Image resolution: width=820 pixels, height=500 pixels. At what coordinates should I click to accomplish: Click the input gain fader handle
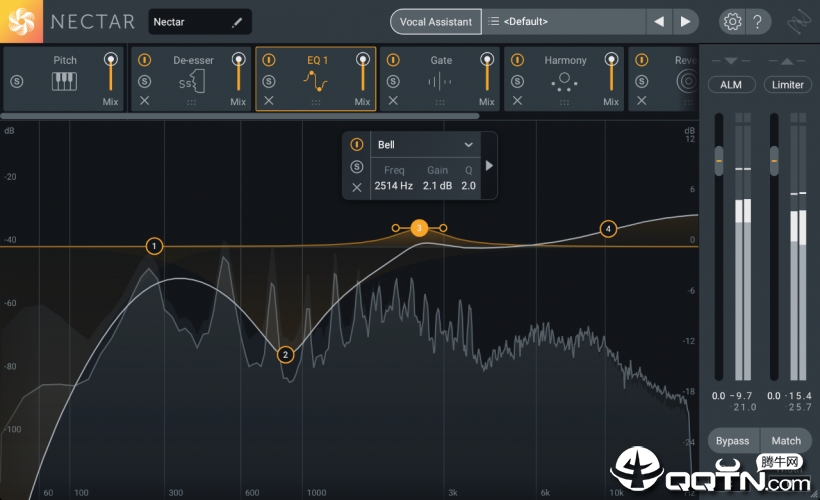tap(719, 161)
